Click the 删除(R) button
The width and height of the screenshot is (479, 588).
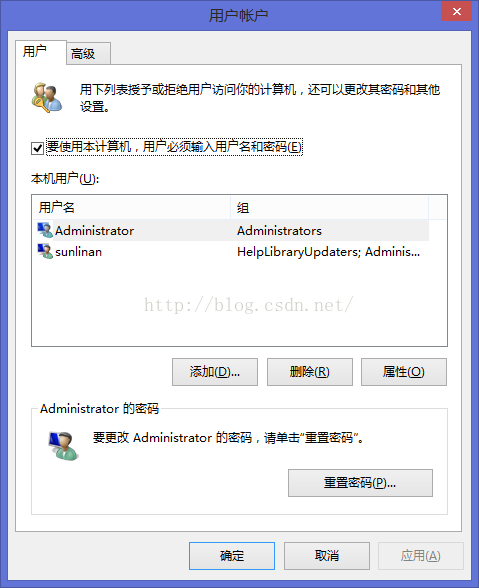310,372
